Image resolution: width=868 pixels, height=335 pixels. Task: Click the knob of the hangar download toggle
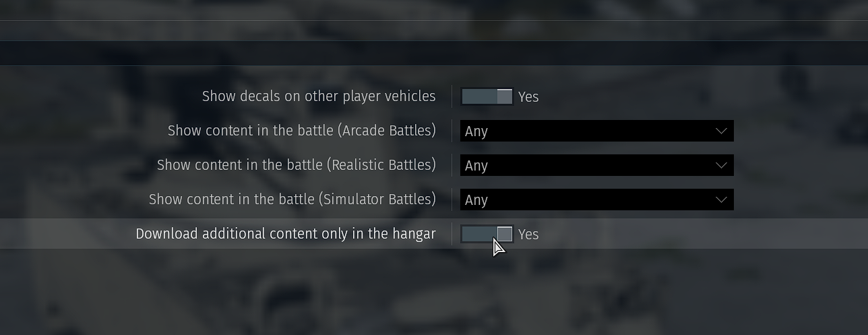pyautogui.click(x=504, y=234)
